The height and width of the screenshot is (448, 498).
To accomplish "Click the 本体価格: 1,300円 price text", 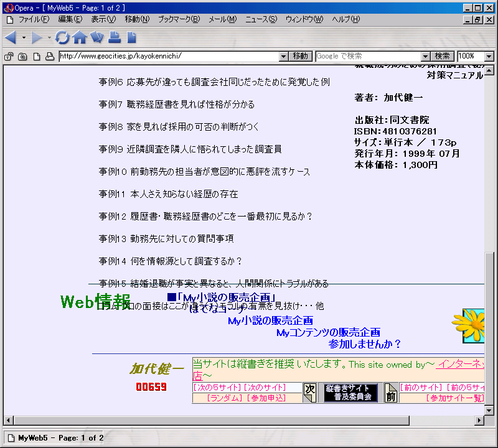I will pyautogui.click(x=396, y=165).
